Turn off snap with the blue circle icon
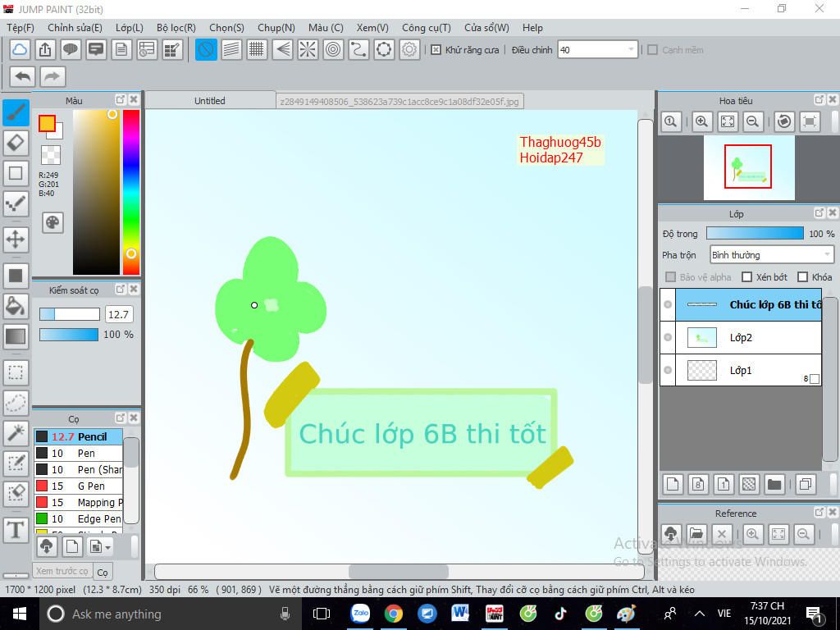Image resolution: width=840 pixels, height=630 pixels. coord(206,50)
